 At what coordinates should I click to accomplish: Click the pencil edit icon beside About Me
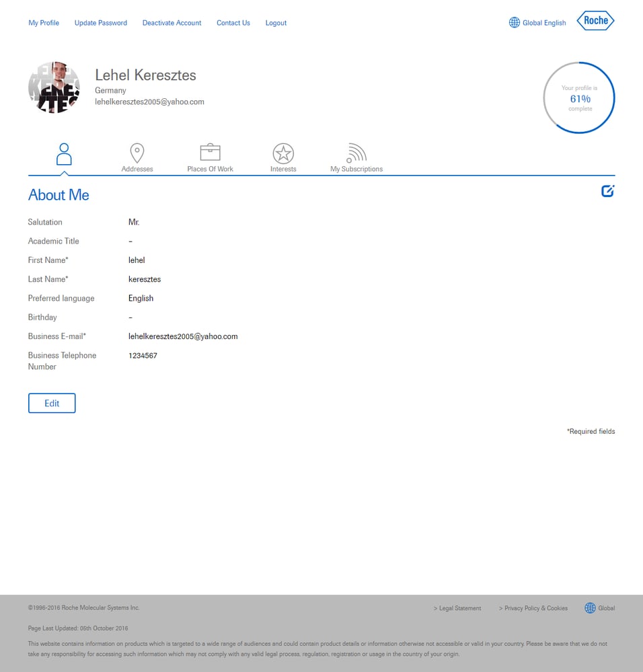[608, 191]
